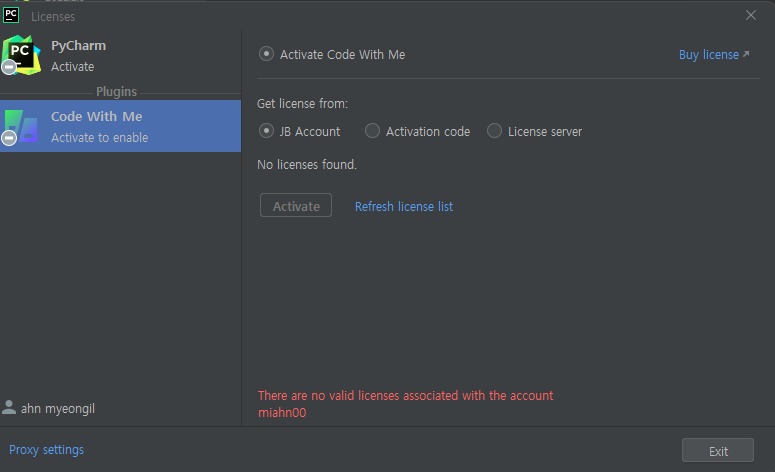Click the inactive badge on Code With Me icon
The image size is (775, 472).
coord(9,138)
